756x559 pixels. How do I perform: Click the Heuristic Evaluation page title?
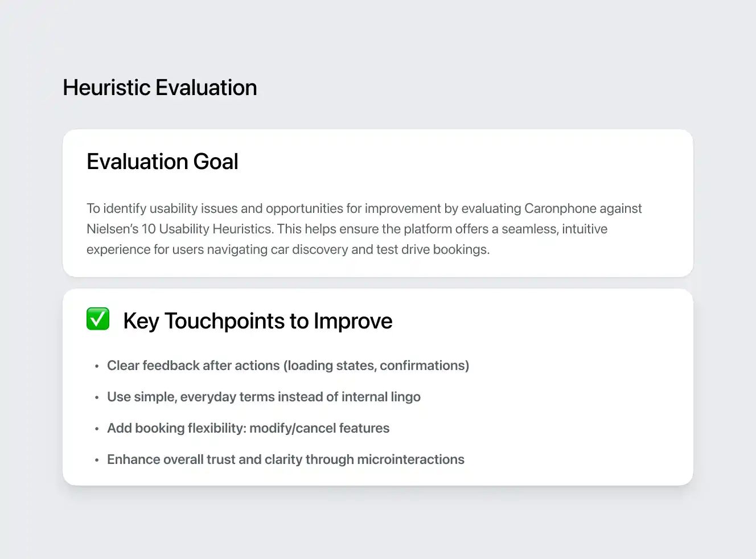click(160, 88)
